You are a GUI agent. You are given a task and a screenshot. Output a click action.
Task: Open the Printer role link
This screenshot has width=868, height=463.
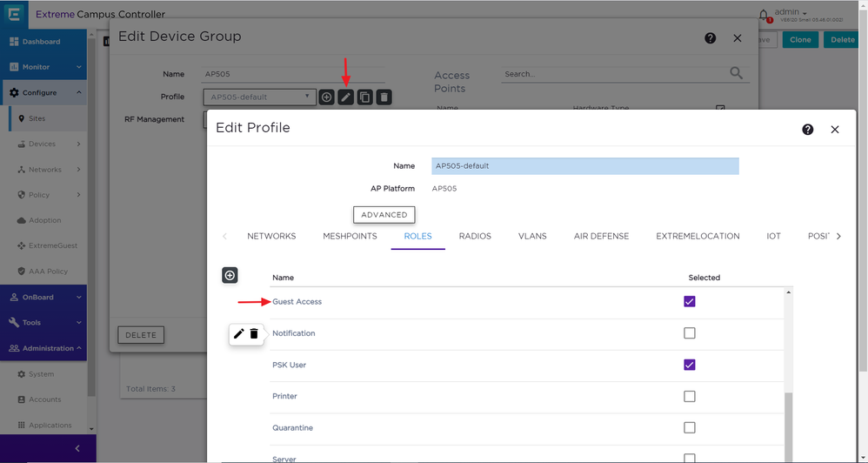click(x=284, y=397)
